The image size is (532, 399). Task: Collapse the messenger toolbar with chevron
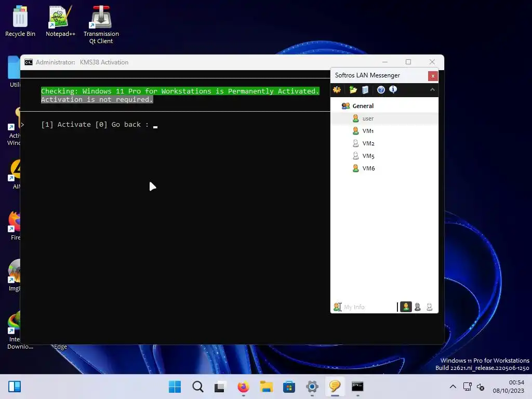pyautogui.click(x=432, y=89)
